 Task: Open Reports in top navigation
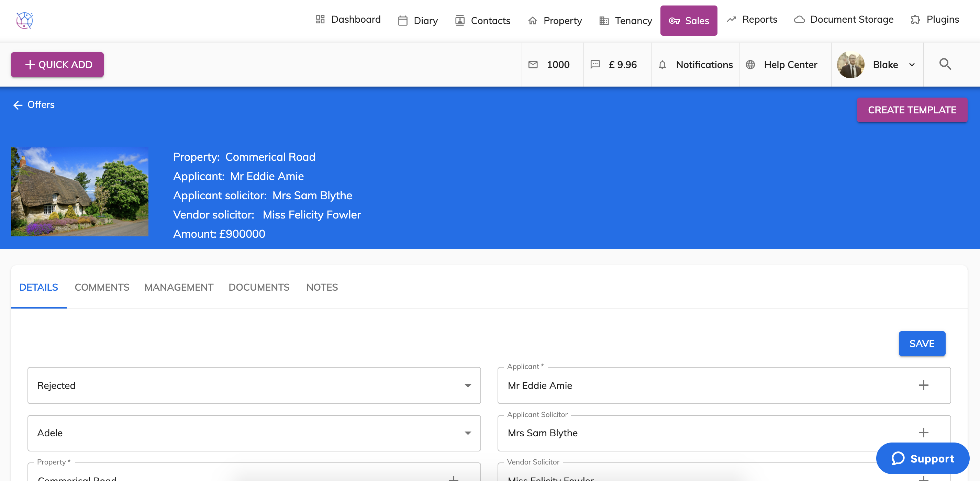click(x=752, y=20)
